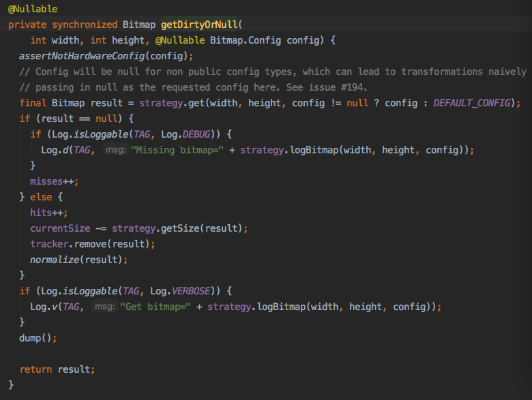Viewport: 532px width, 400px height.
Task: Click the comment starting 'Config will be null'
Action: point(273,72)
